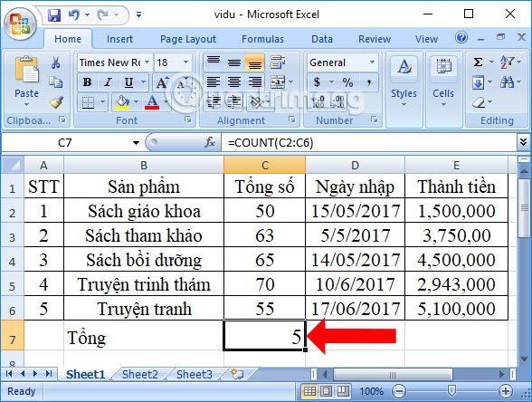Open the font name dropdown

pos(147,62)
